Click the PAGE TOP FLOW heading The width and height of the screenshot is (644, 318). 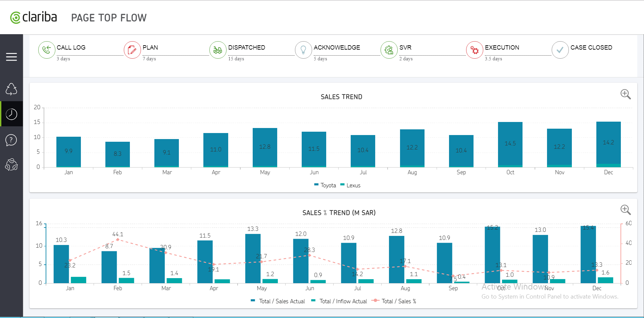coord(109,18)
